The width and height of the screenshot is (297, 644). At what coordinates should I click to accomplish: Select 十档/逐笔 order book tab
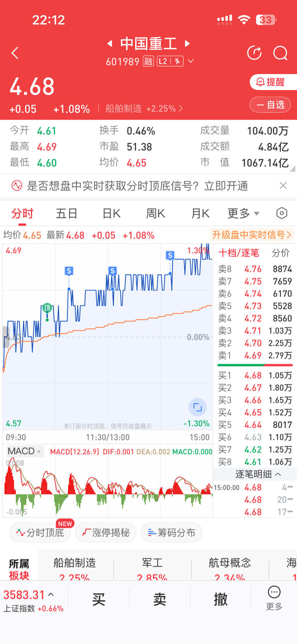(239, 253)
